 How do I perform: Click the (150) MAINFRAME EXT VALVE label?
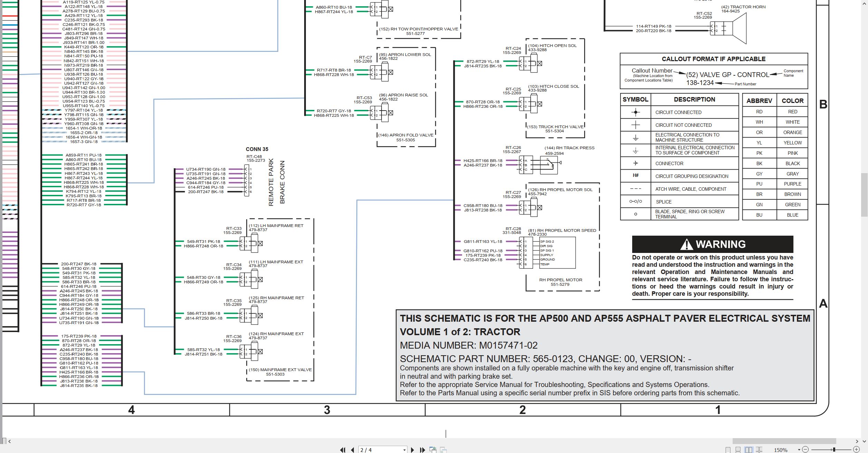280,370
